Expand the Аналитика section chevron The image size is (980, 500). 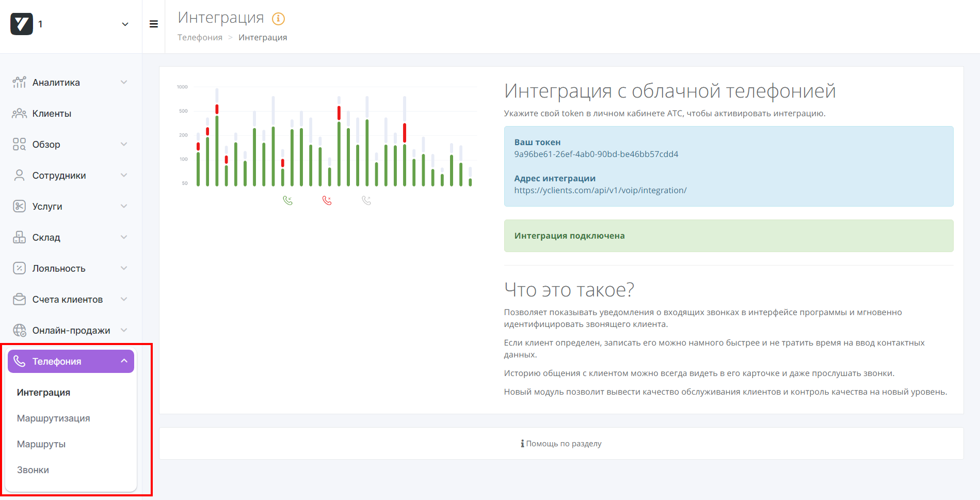tap(124, 83)
